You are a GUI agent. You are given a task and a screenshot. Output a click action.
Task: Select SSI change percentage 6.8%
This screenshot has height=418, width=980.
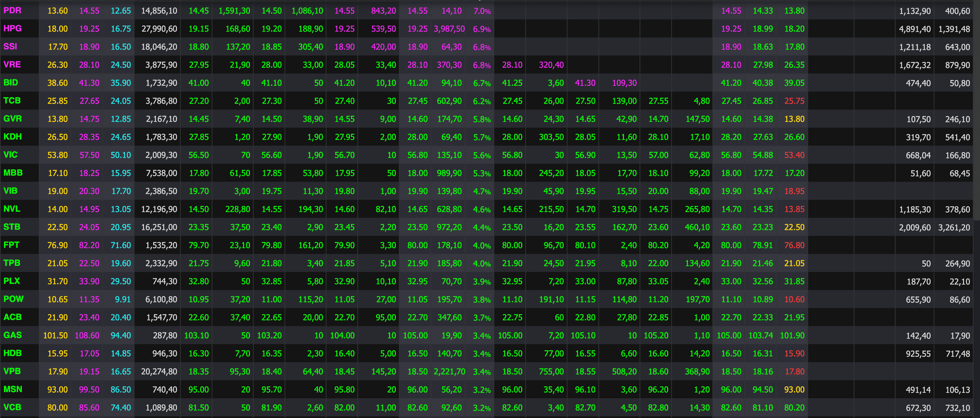coord(482,47)
